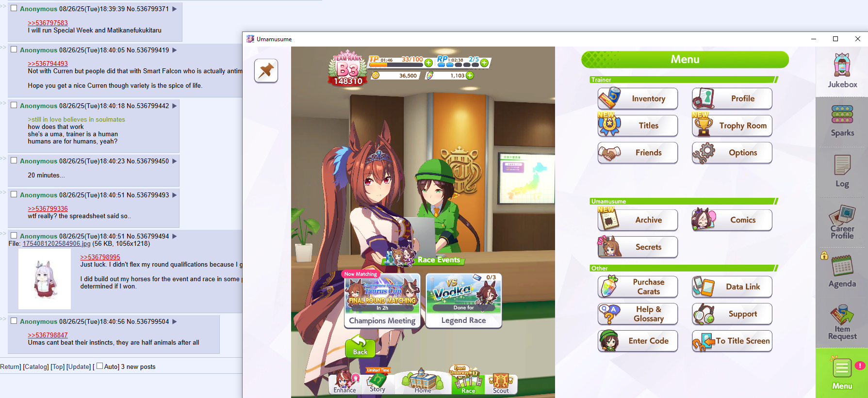Open the Secrets menu
Screen dimensions: 868x398
point(638,247)
